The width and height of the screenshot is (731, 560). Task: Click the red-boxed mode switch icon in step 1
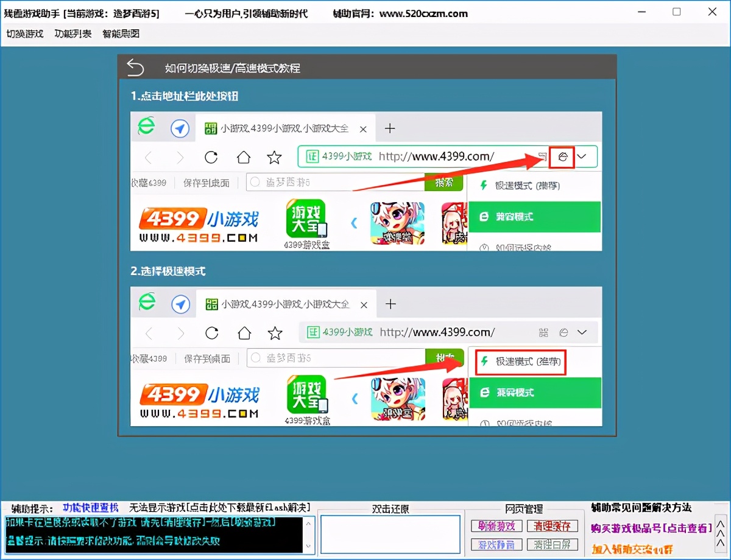coord(562,157)
